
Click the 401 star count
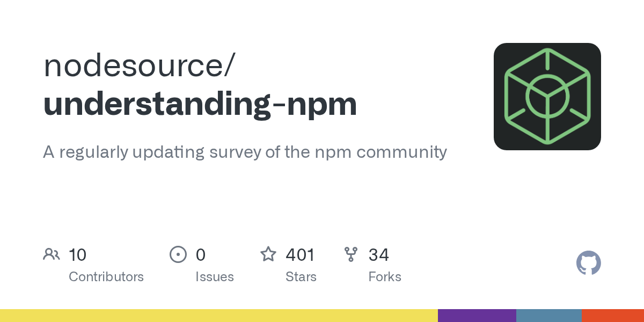click(300, 254)
